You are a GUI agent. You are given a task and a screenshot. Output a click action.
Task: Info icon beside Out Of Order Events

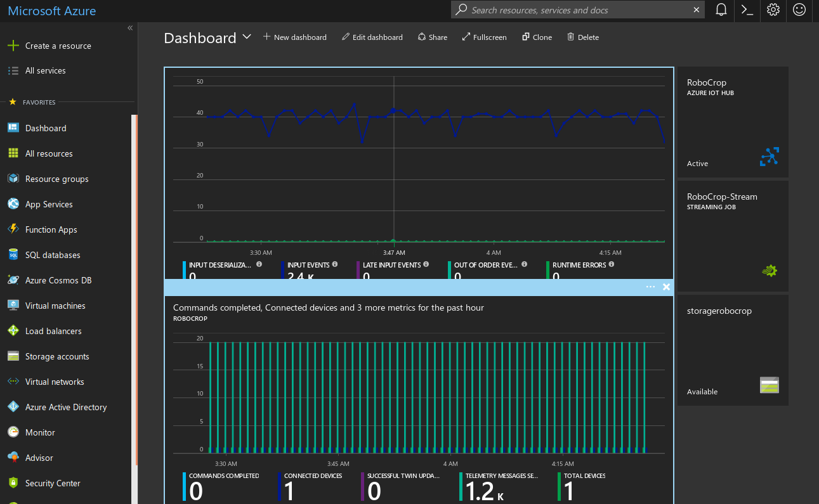pos(524,264)
